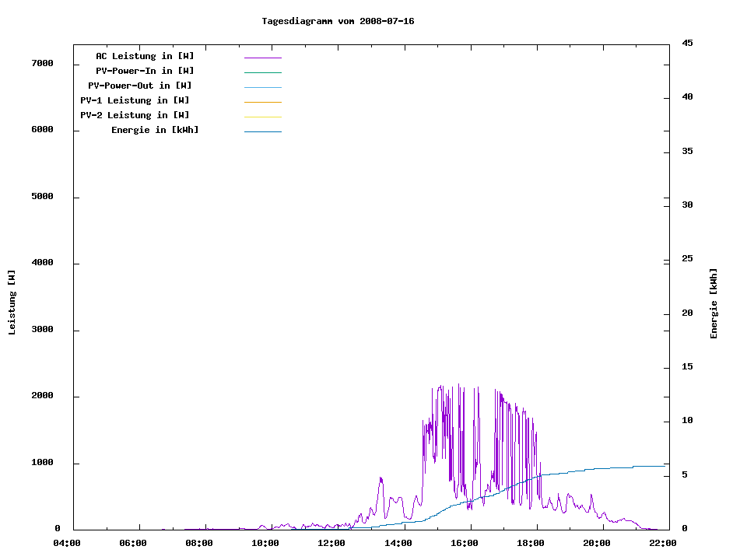Click the 'PV-1 Leistung in [W]' legend text
747x560 pixels.
tap(135, 100)
